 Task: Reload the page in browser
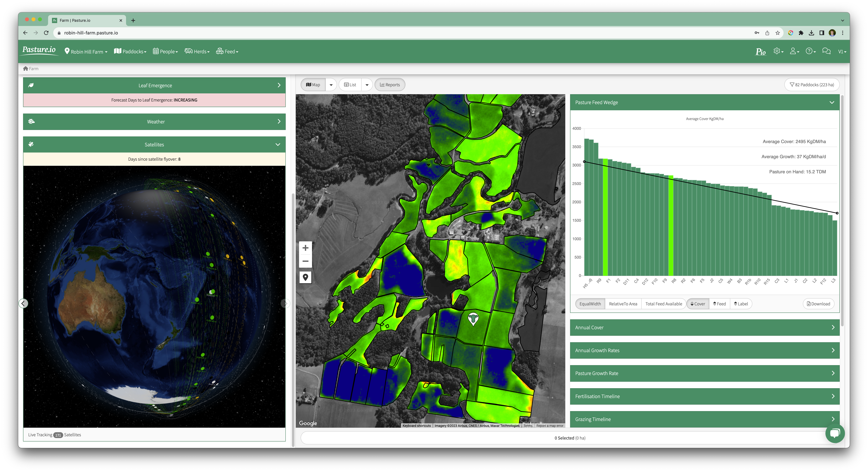46,33
